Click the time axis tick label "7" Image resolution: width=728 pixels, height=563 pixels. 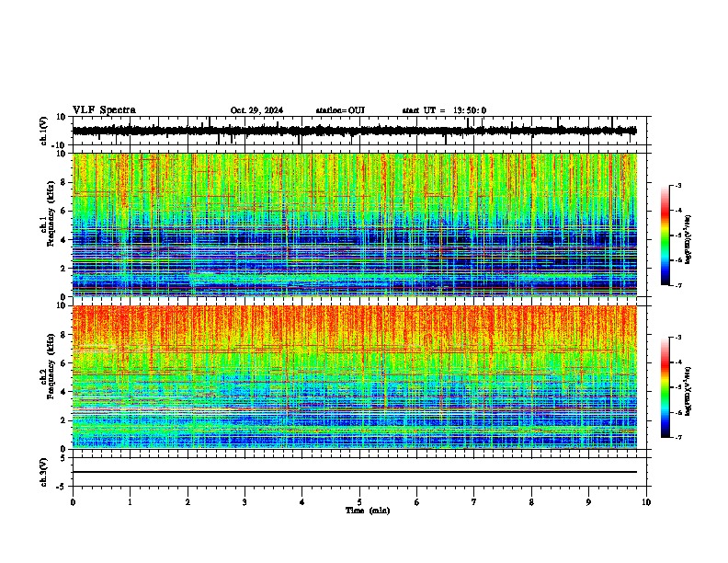tap(474, 502)
